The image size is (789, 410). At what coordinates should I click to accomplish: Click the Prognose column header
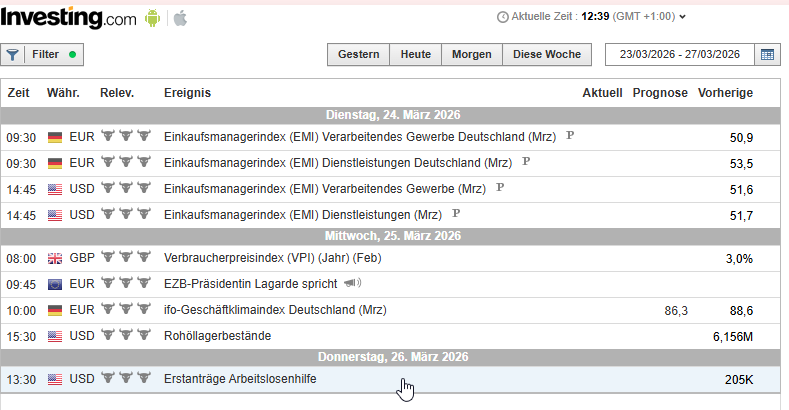pos(660,93)
